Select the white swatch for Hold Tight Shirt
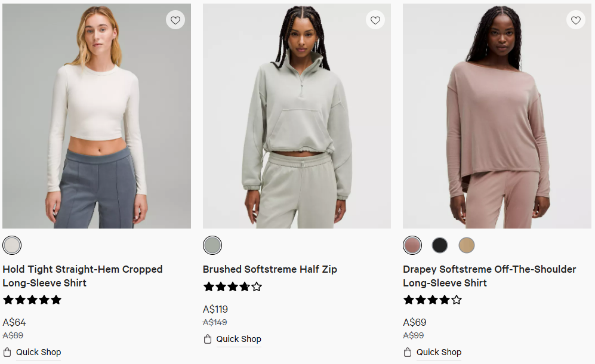The image size is (595, 364). click(x=12, y=245)
